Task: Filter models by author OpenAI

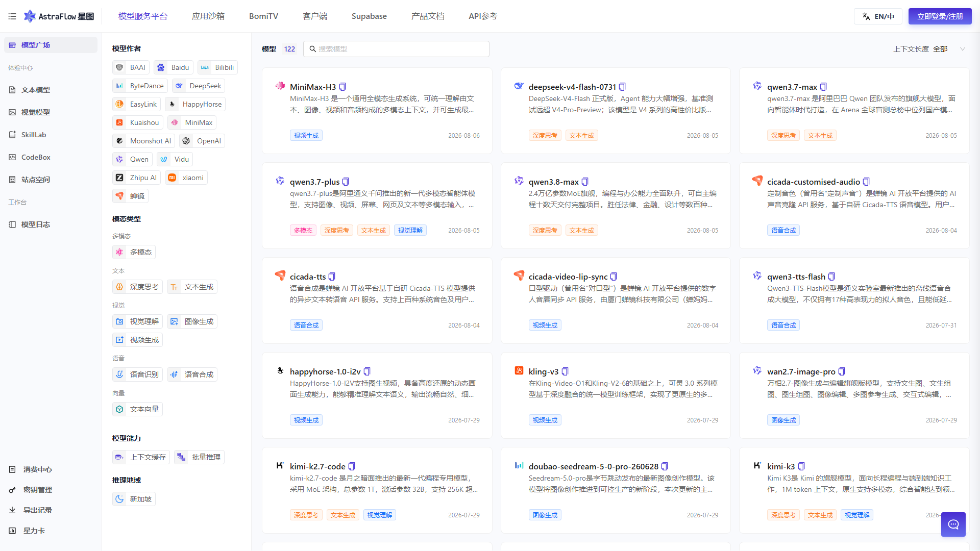Action: 202,141
